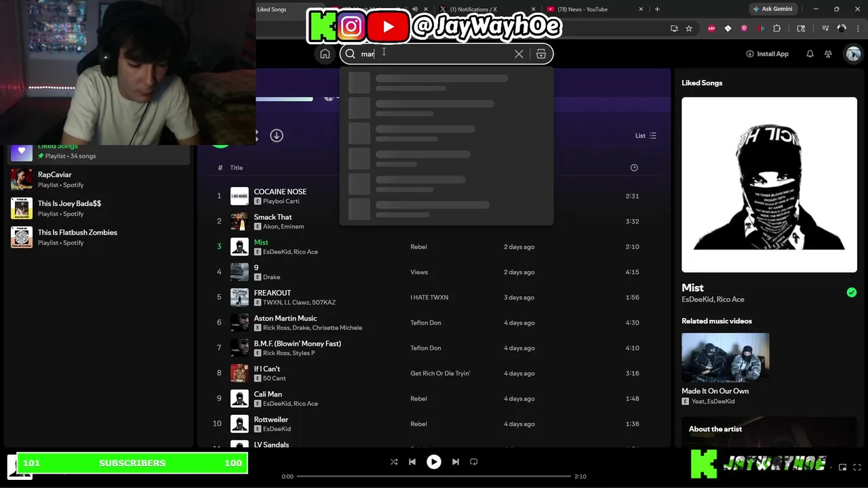Go to Spotify Home via house icon
Image resolution: width=868 pixels, height=488 pixels.
tap(325, 54)
